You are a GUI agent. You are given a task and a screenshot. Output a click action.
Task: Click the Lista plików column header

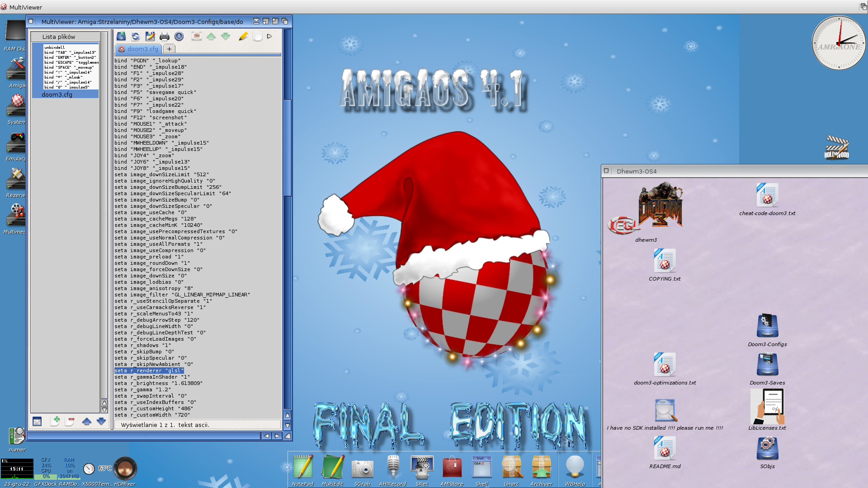coord(65,37)
